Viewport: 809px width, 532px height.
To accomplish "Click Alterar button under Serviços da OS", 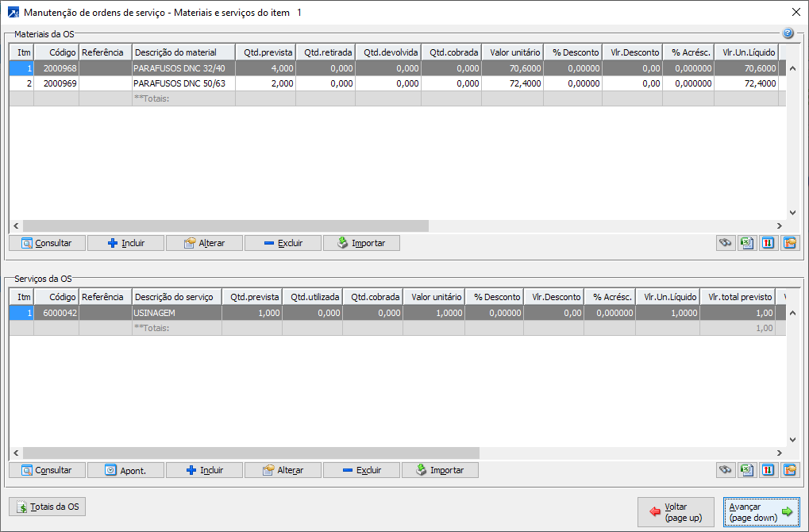I will pos(283,470).
